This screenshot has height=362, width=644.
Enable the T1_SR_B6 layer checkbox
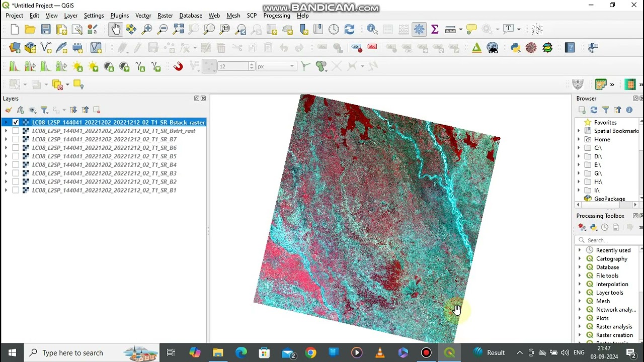(16, 148)
